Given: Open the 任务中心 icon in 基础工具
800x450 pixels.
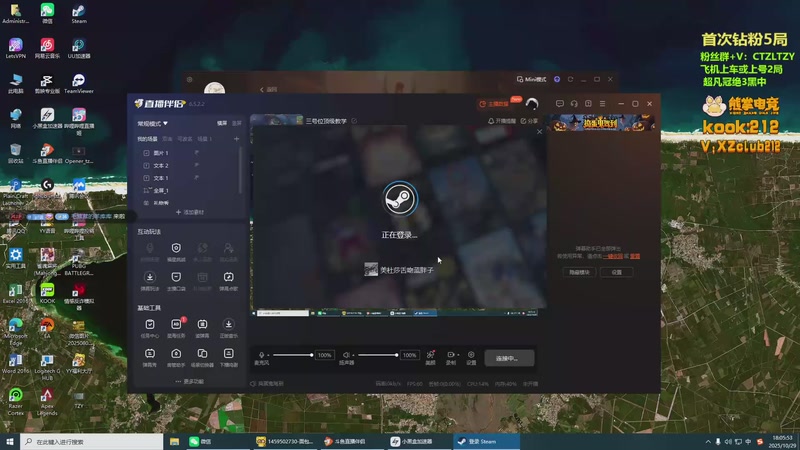Looking at the screenshot, I should point(149,324).
